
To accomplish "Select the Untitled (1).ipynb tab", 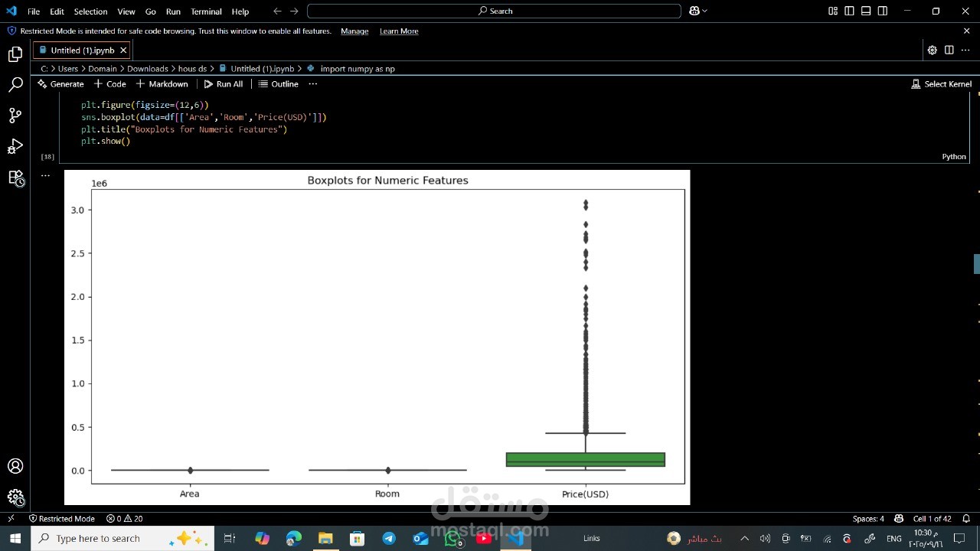I will (82, 51).
